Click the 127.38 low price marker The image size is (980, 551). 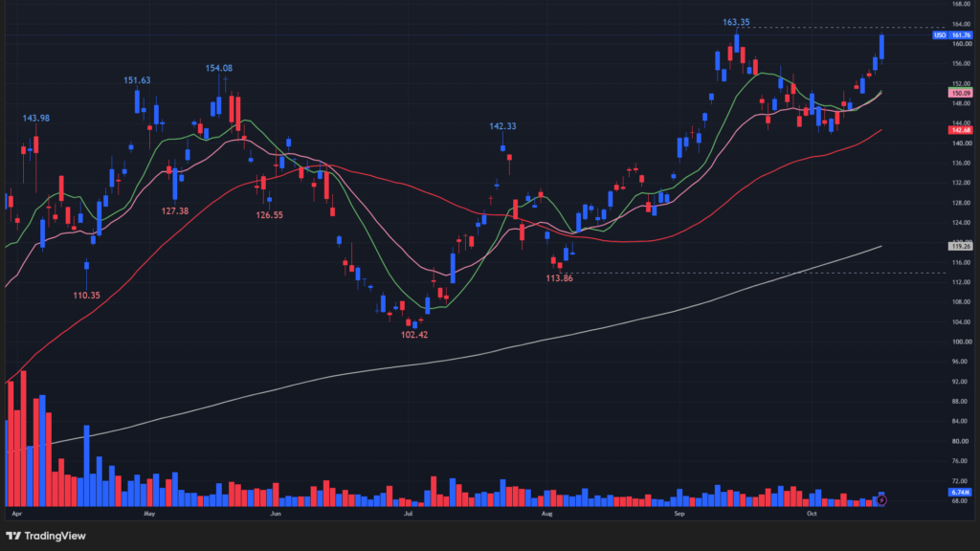pyautogui.click(x=175, y=211)
